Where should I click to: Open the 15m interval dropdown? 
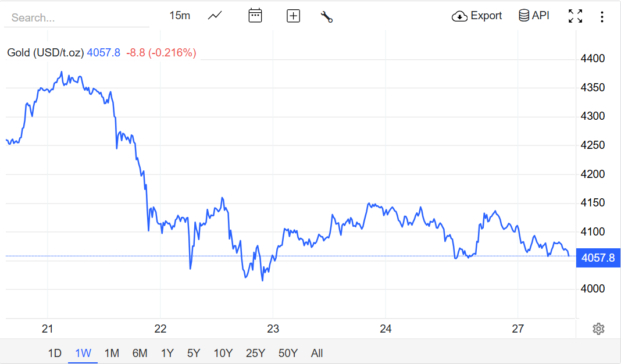click(x=180, y=16)
